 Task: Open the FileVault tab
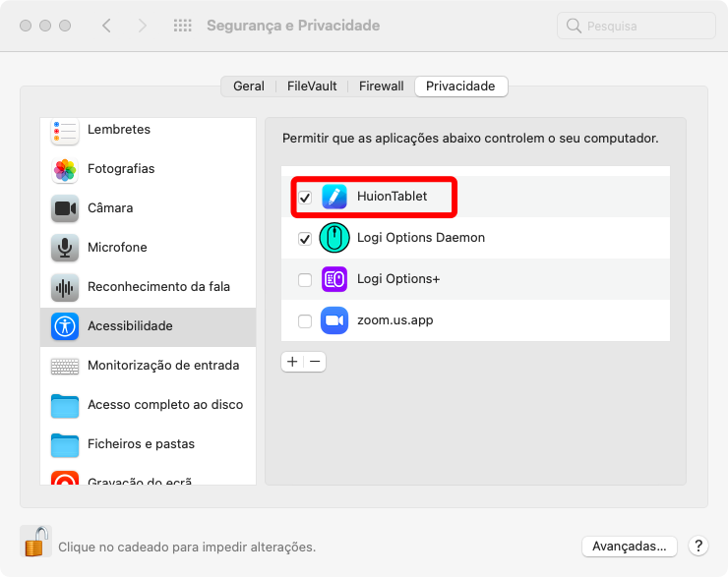[312, 87]
